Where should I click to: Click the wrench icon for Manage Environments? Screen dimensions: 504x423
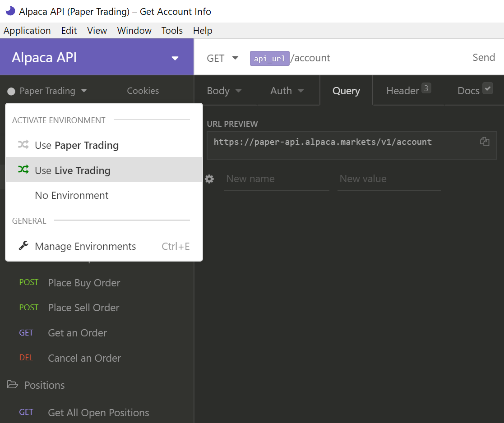coord(23,246)
